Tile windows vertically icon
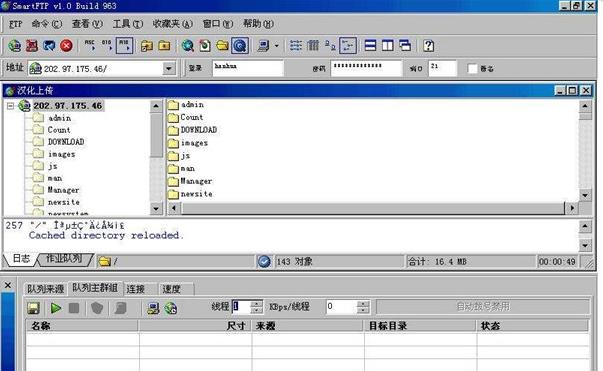The width and height of the screenshot is (603, 371). [x=388, y=46]
